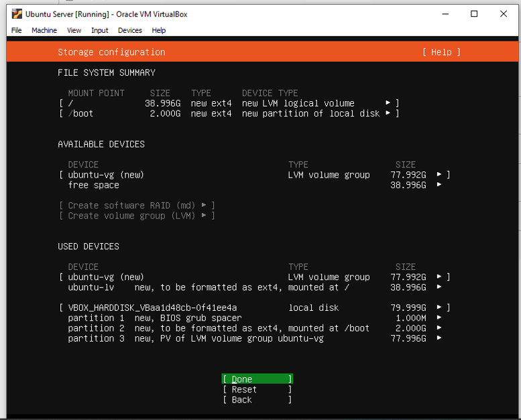The height and width of the screenshot is (420, 521).
Task: Open the VirtualBox Help menu
Action: [x=158, y=30]
